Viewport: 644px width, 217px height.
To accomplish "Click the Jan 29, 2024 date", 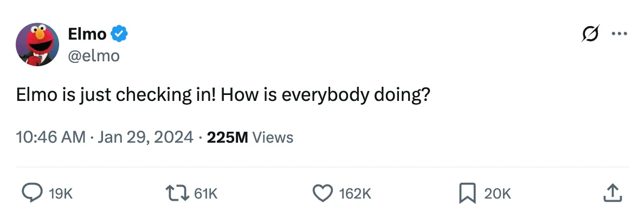I will point(145,137).
